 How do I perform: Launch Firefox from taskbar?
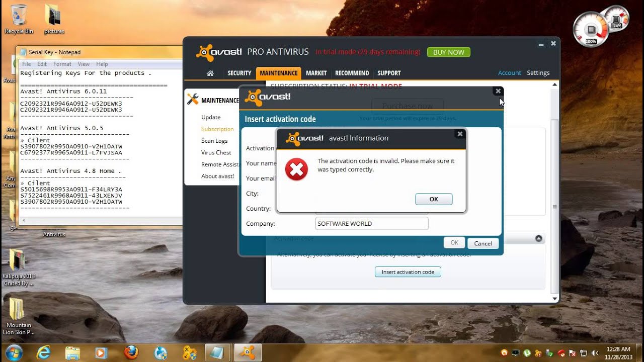(x=131, y=352)
